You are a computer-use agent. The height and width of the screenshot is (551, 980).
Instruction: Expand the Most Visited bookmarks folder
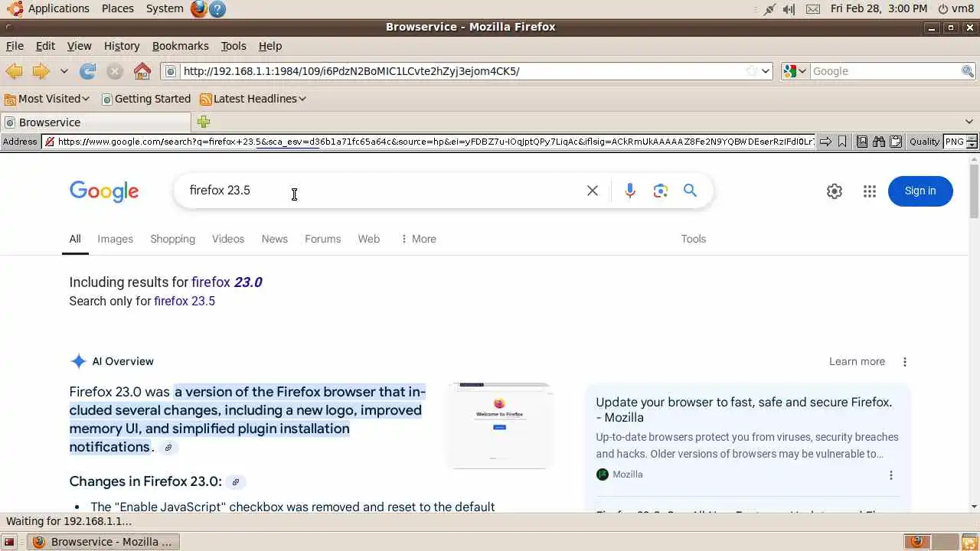(x=47, y=99)
